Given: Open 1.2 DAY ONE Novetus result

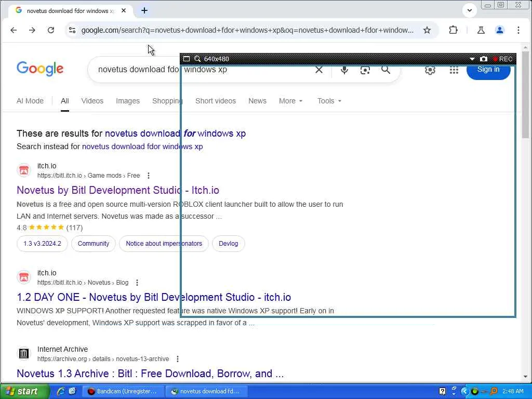Looking at the screenshot, I should tap(154, 297).
